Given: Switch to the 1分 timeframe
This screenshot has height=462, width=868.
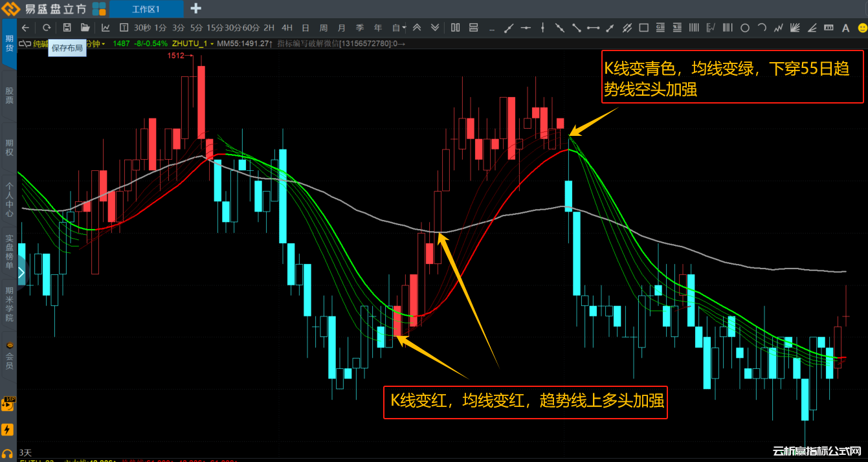Looking at the screenshot, I should point(161,28).
